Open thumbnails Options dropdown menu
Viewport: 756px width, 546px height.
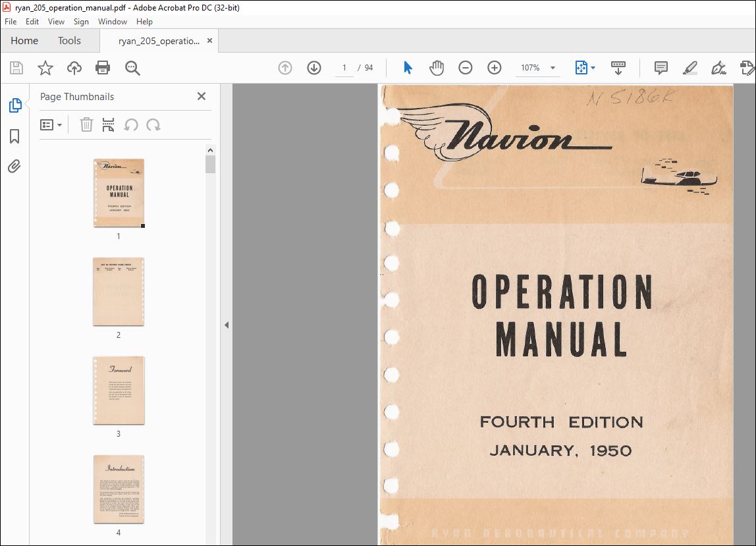pyautogui.click(x=51, y=125)
